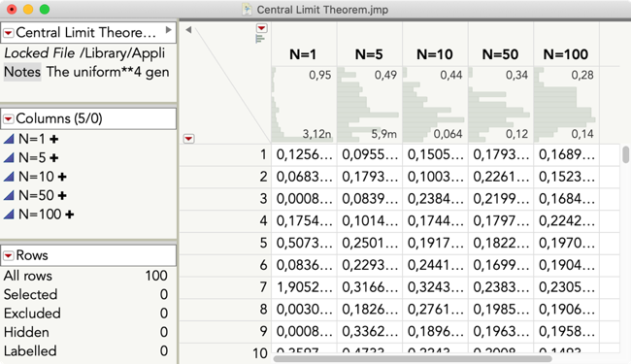Click the Excluded rows entry
The height and width of the screenshot is (364, 631).
tap(85, 314)
